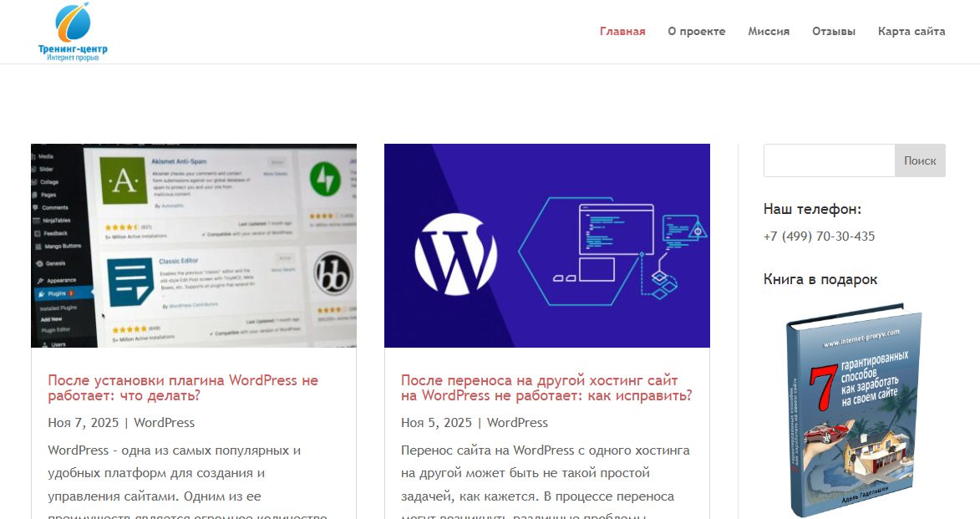Click the search input field
Viewport: 980px width, 519px height.
pyautogui.click(x=830, y=160)
